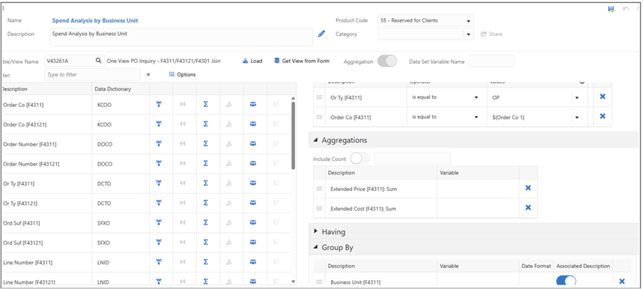644x289 pixels.
Task: Click the filter funnel icon for Order Co [F4311]
Action: 159,104
